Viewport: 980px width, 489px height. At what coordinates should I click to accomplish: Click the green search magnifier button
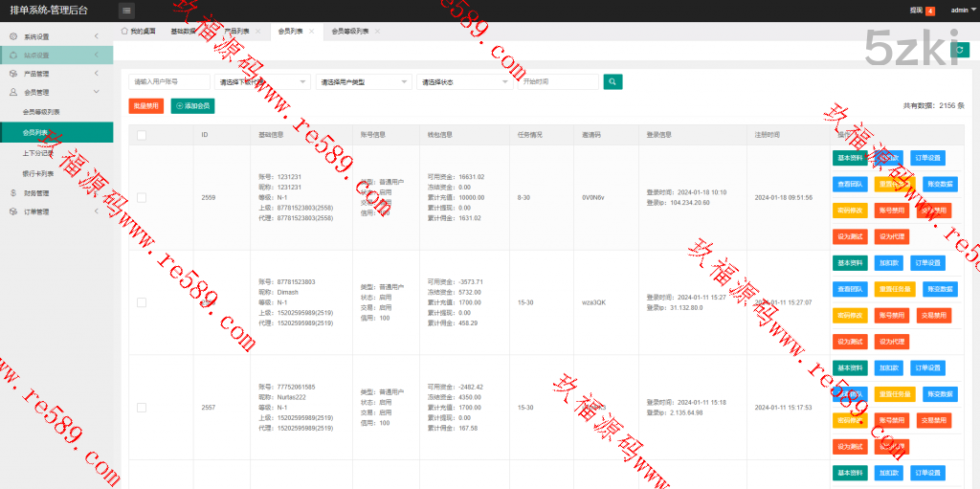click(x=613, y=82)
